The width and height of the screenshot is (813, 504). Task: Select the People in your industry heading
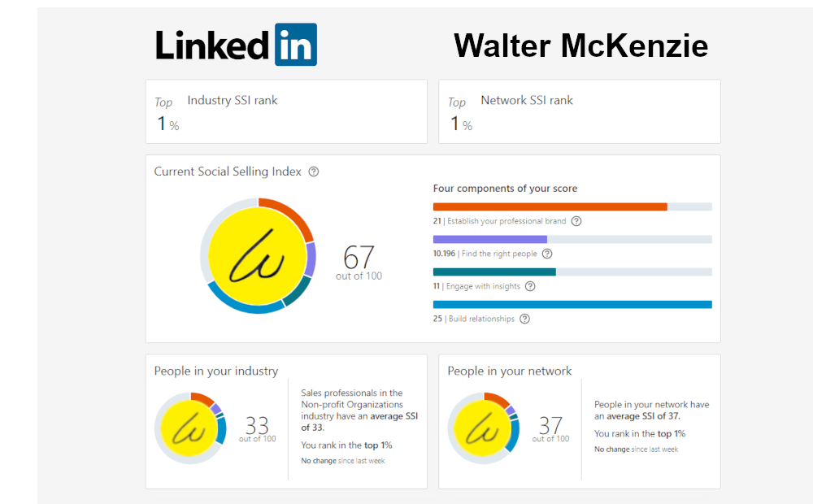point(216,371)
